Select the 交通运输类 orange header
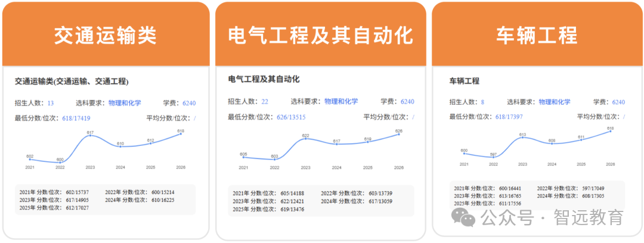Image resolution: width=644 pixels, height=243 pixels. click(x=106, y=34)
